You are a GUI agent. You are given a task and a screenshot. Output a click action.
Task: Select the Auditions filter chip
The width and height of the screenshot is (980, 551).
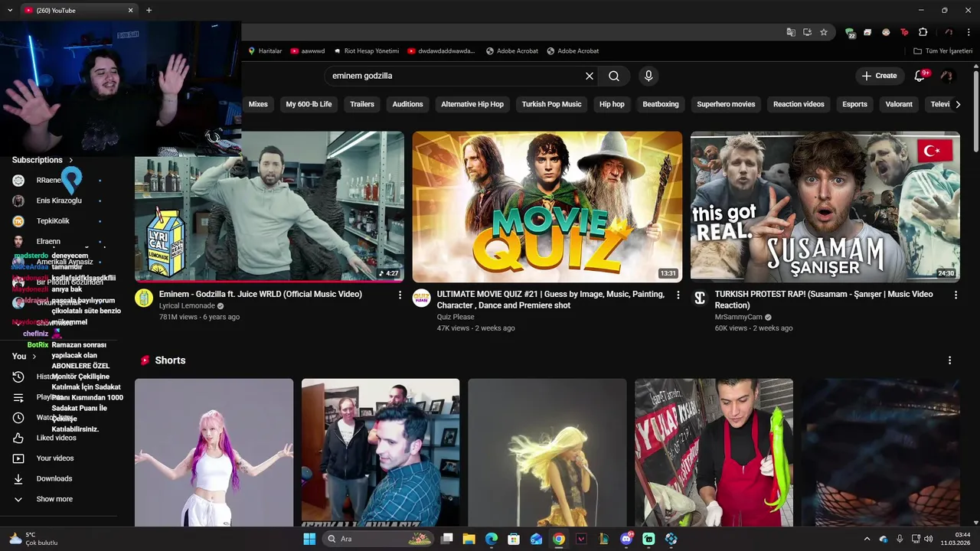click(407, 104)
